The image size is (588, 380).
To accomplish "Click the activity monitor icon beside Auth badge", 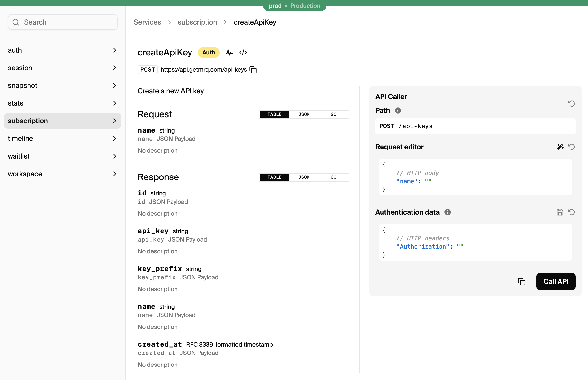I will 229,52.
